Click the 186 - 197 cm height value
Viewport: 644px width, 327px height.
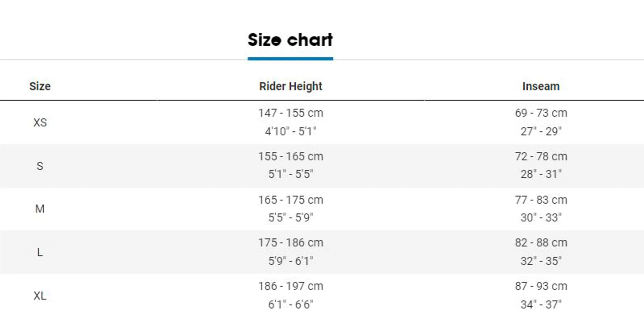290,286
